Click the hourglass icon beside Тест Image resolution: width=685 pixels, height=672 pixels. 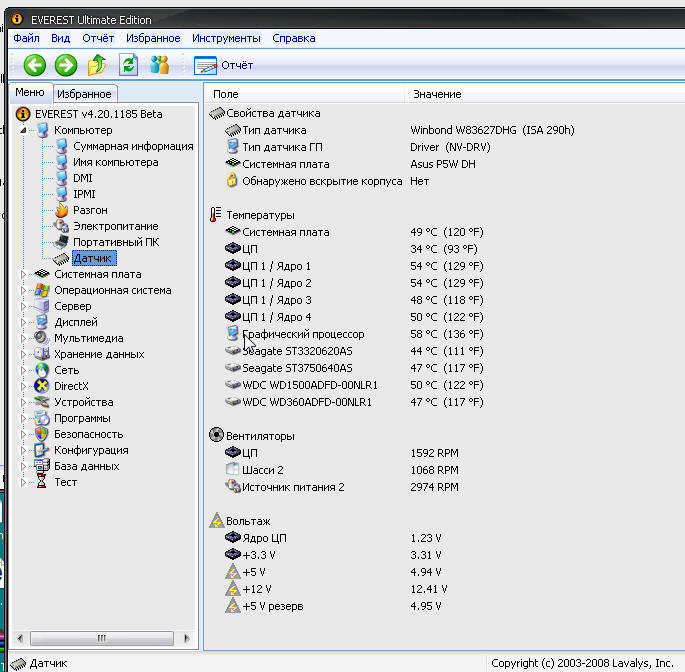click(x=42, y=481)
